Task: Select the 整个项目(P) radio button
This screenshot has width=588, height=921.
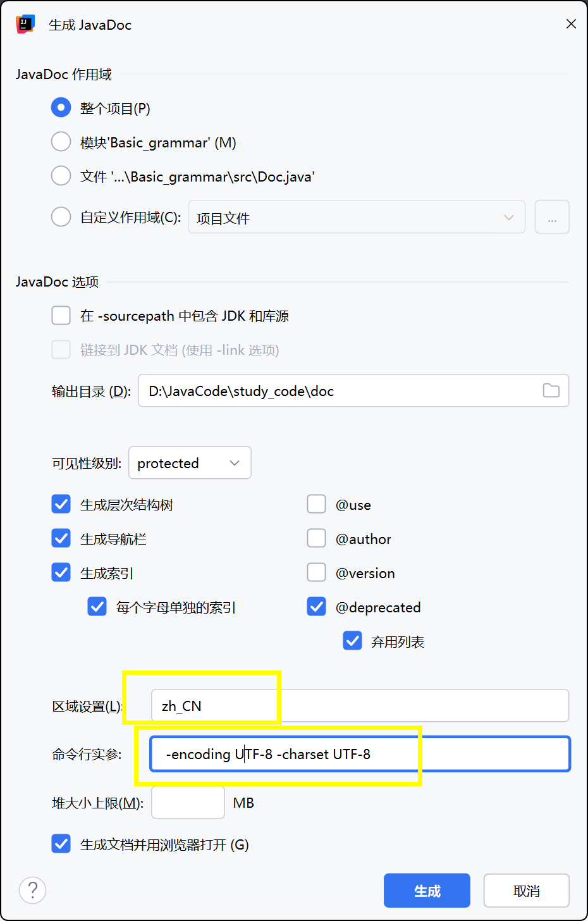Action: click(x=61, y=108)
